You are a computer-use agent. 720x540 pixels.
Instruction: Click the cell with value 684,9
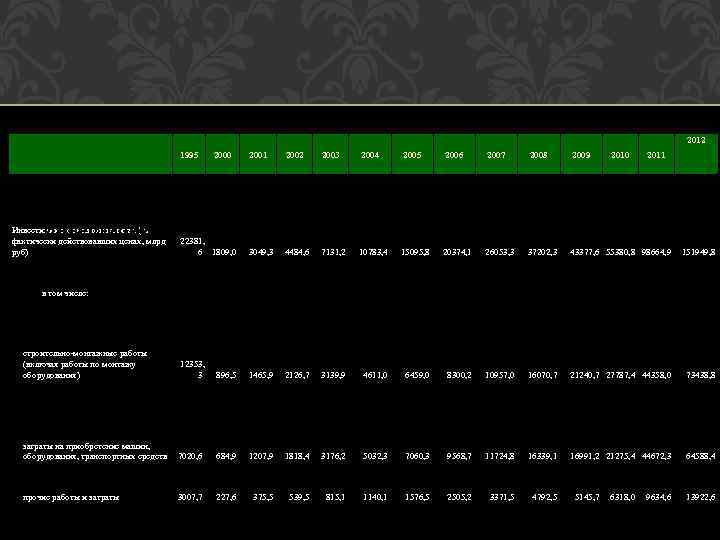(x=226, y=456)
